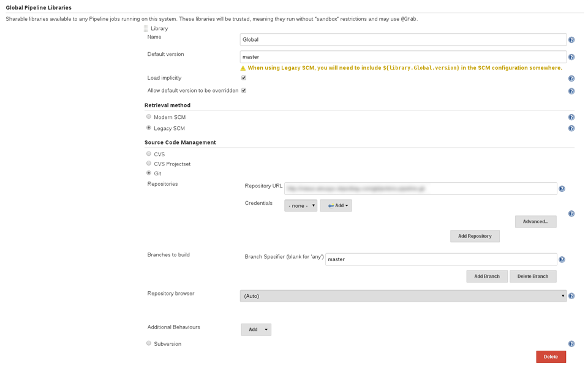Select the Modern SCM radio button
588x366 pixels.
click(149, 116)
